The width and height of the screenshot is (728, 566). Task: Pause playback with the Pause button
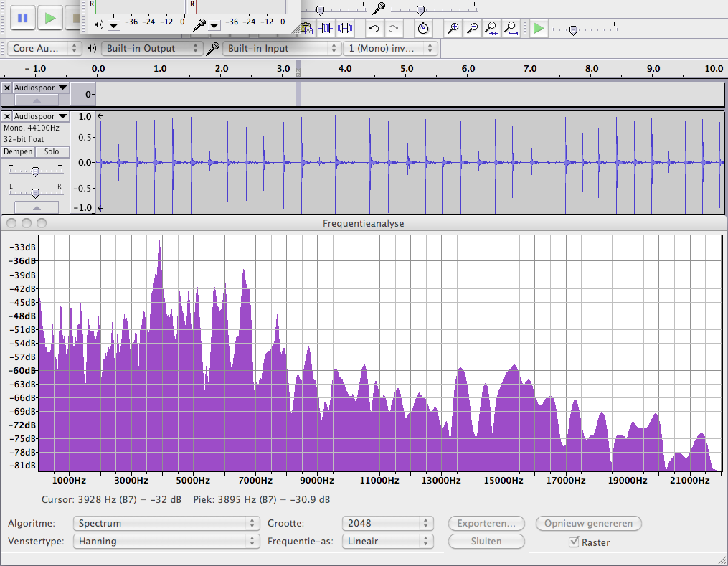click(23, 18)
